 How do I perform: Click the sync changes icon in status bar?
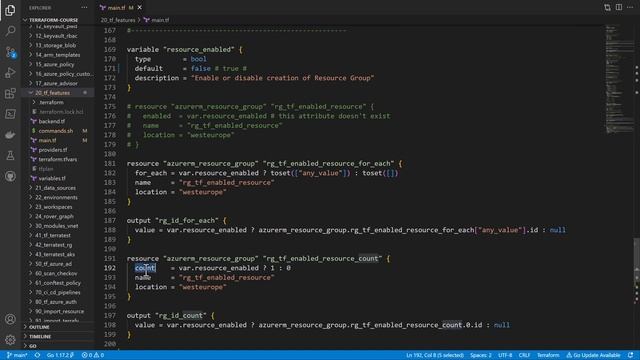tap(37, 355)
